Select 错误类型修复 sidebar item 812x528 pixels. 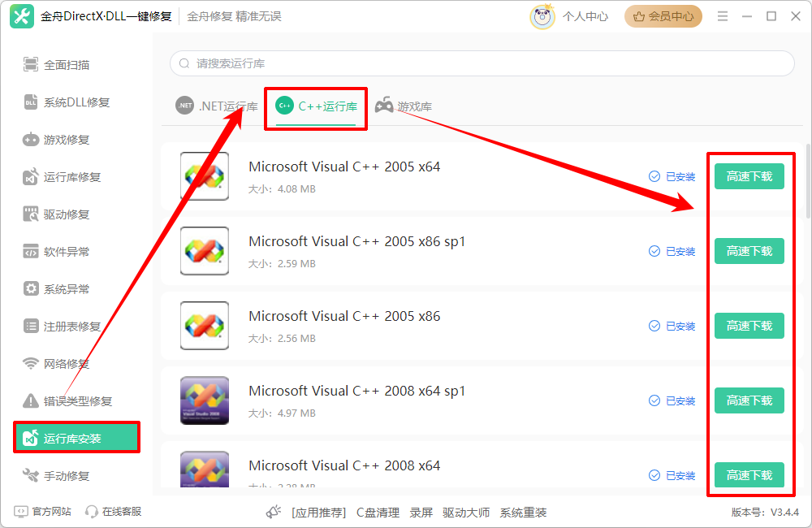pos(67,400)
